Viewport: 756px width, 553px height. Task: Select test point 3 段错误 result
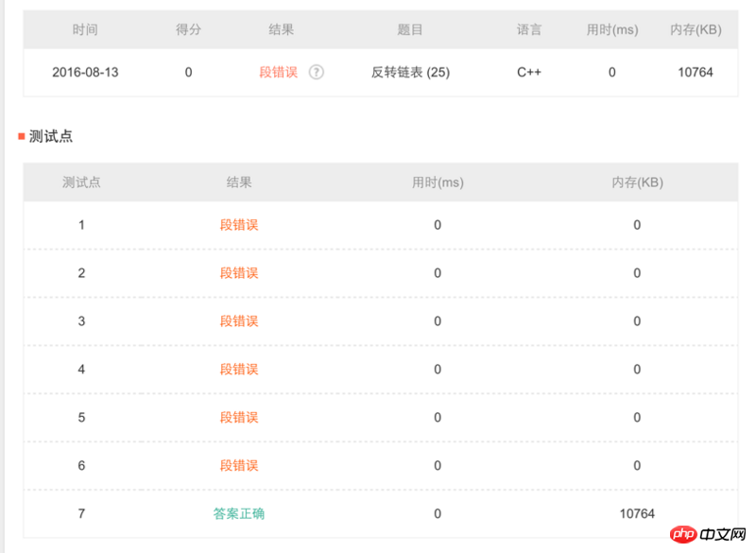tap(239, 321)
